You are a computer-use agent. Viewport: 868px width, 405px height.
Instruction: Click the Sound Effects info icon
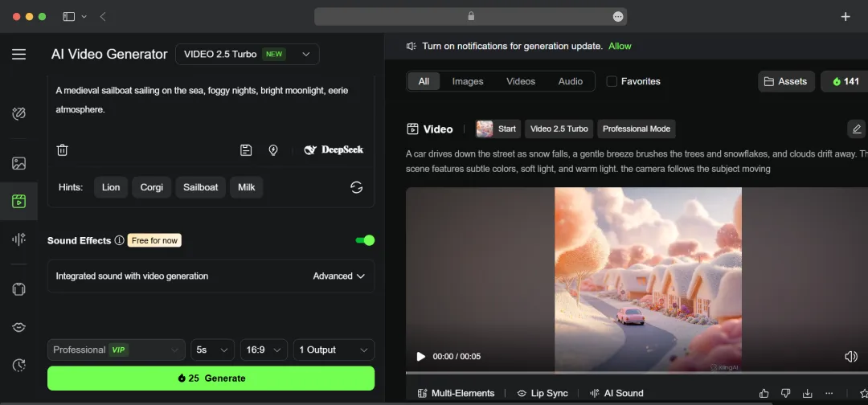pos(119,240)
